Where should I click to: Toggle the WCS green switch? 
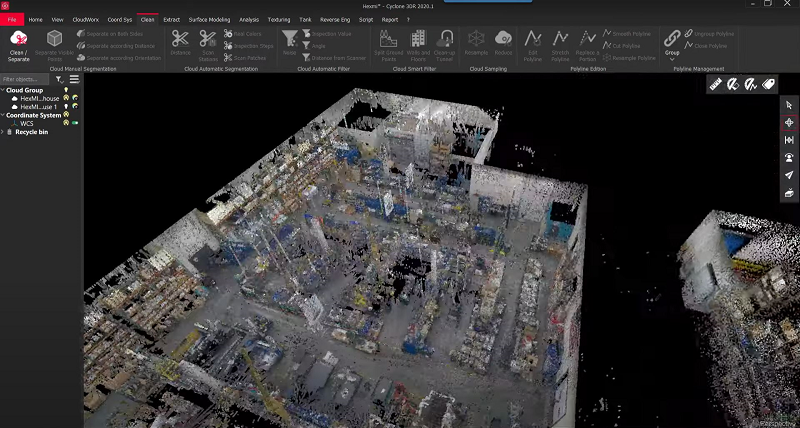coord(75,123)
